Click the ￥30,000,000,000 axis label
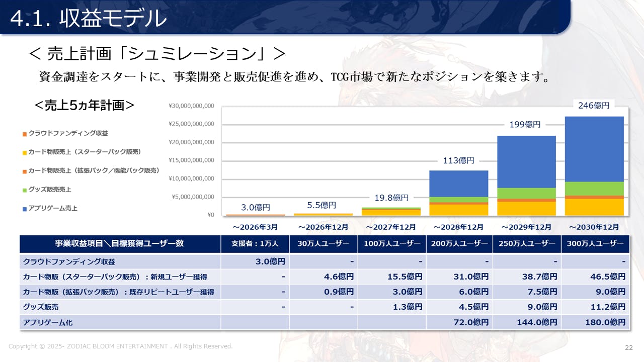This screenshot has width=644, height=362. click(x=191, y=106)
